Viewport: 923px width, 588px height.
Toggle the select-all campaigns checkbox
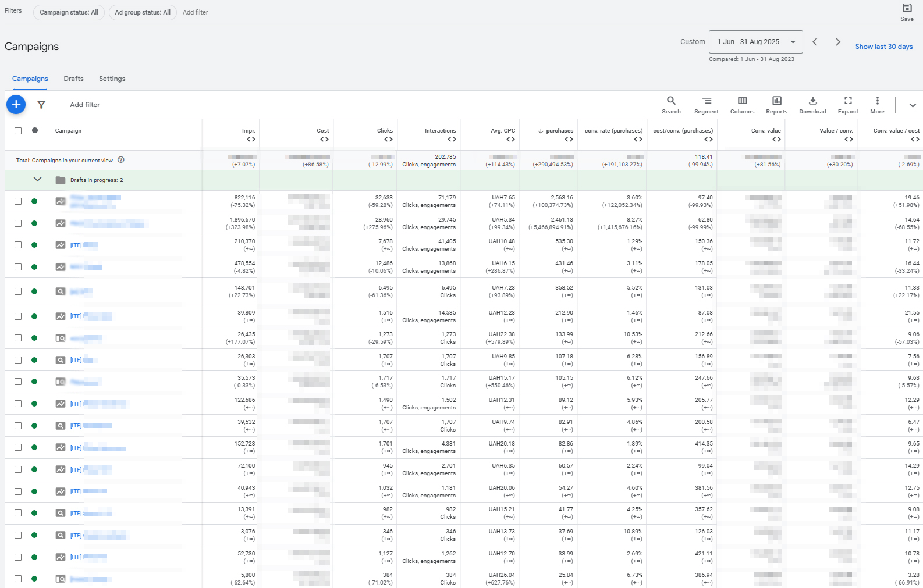pos(18,131)
